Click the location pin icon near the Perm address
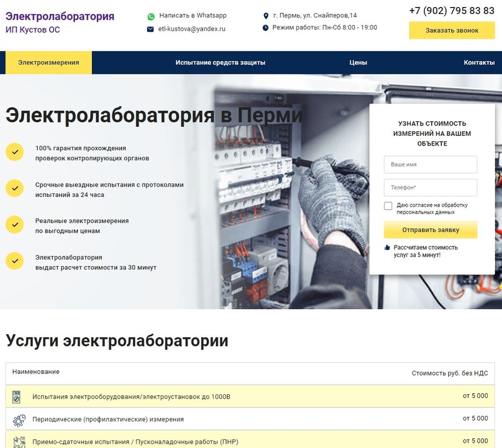The height and width of the screenshot is (448, 502). [x=266, y=16]
